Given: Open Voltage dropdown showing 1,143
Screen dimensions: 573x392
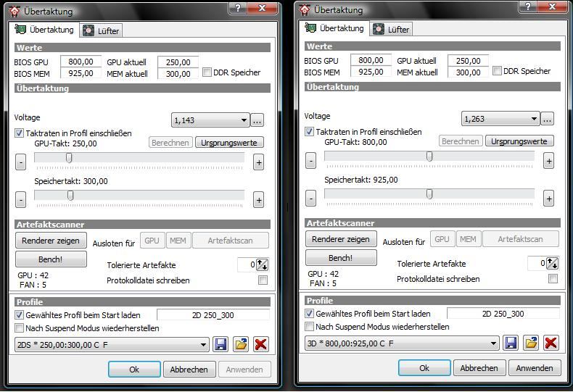Looking at the screenshot, I should click(x=210, y=120).
